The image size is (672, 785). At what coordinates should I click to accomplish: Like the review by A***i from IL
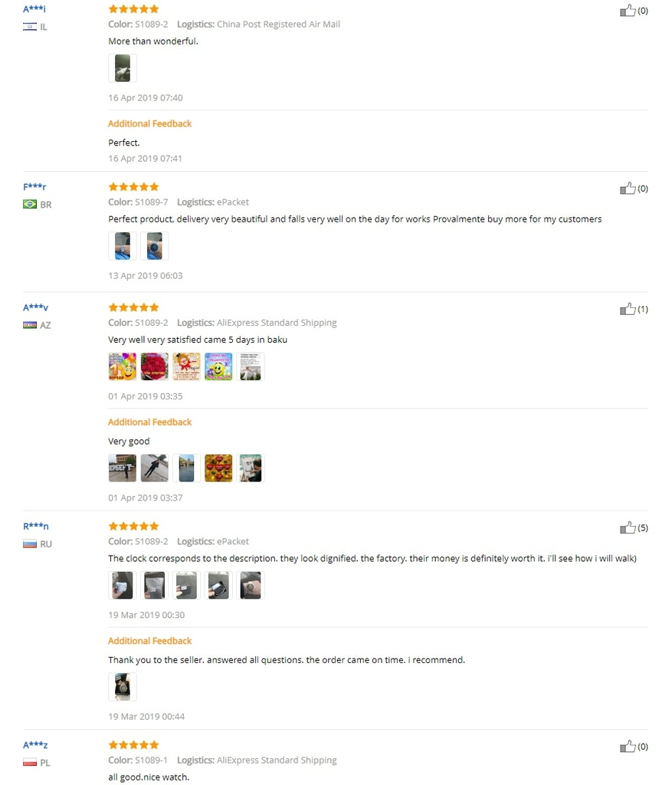tap(628, 11)
